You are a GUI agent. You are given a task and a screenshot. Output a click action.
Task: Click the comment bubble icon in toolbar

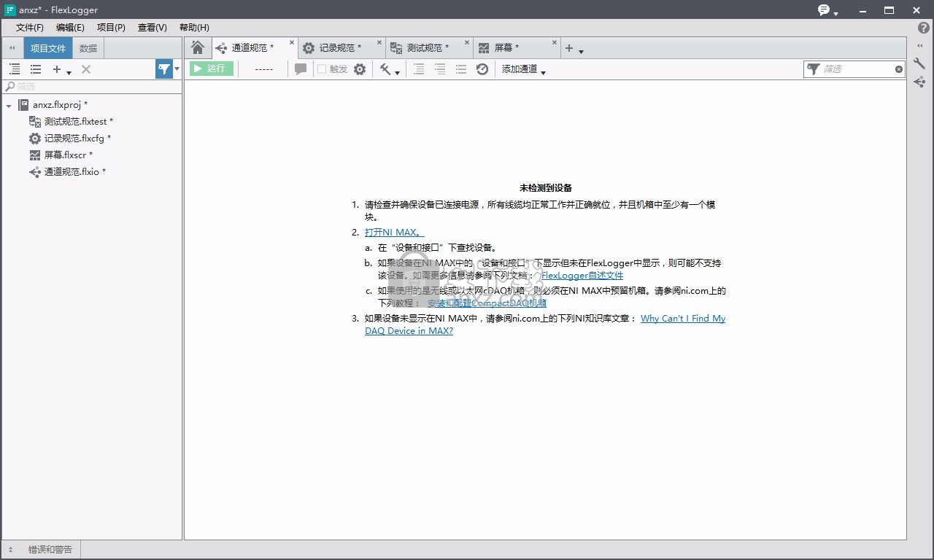300,69
